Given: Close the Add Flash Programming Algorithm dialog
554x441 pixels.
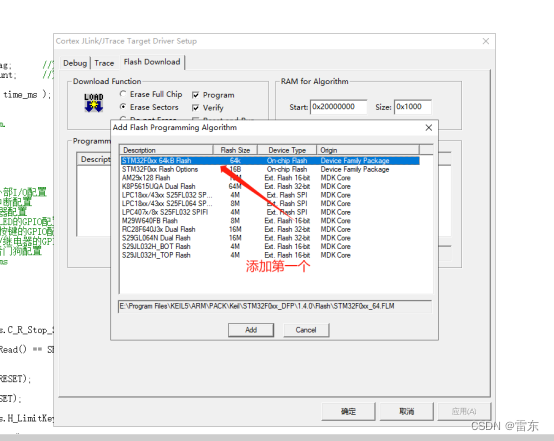Looking at the screenshot, I should [429, 128].
